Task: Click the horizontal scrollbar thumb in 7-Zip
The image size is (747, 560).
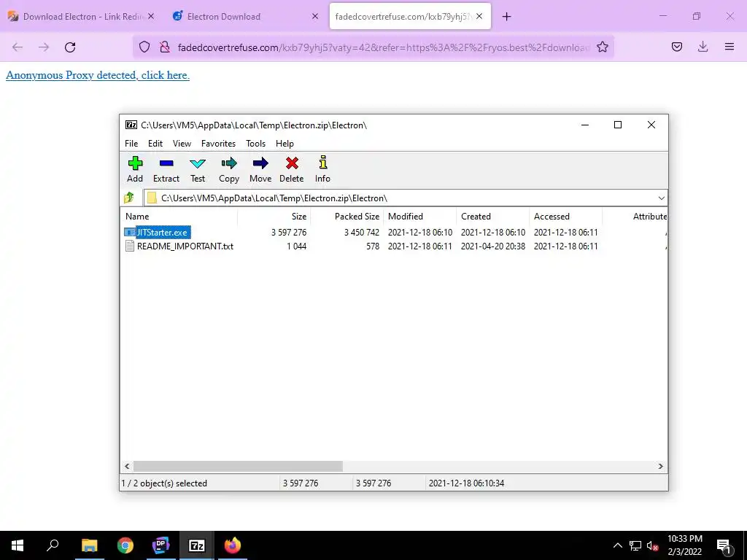Action: (238, 466)
